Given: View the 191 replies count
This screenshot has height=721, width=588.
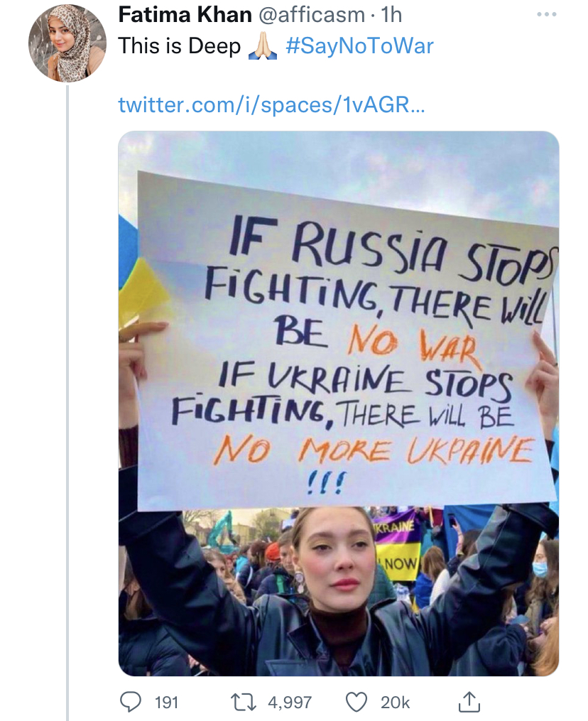Looking at the screenshot, I should tap(166, 702).
